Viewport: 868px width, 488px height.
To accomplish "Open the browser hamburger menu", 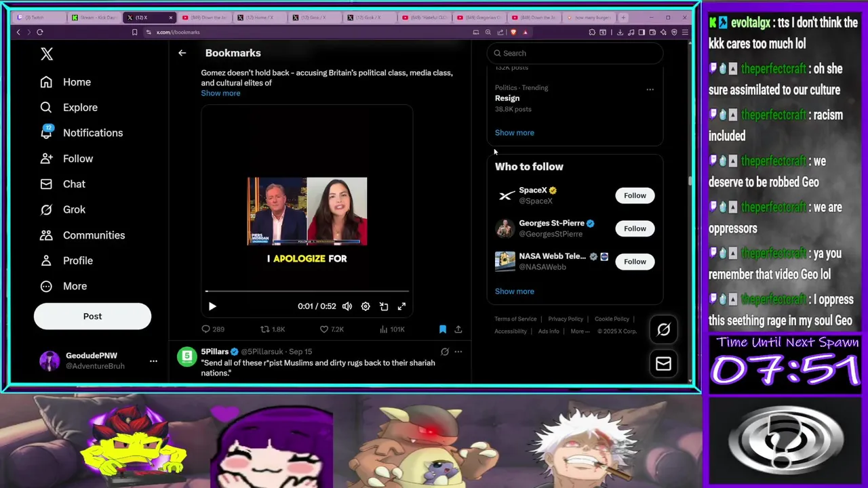I will 685,32.
